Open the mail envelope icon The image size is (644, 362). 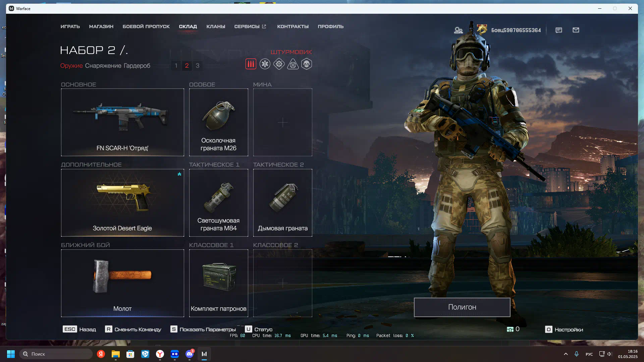(576, 30)
